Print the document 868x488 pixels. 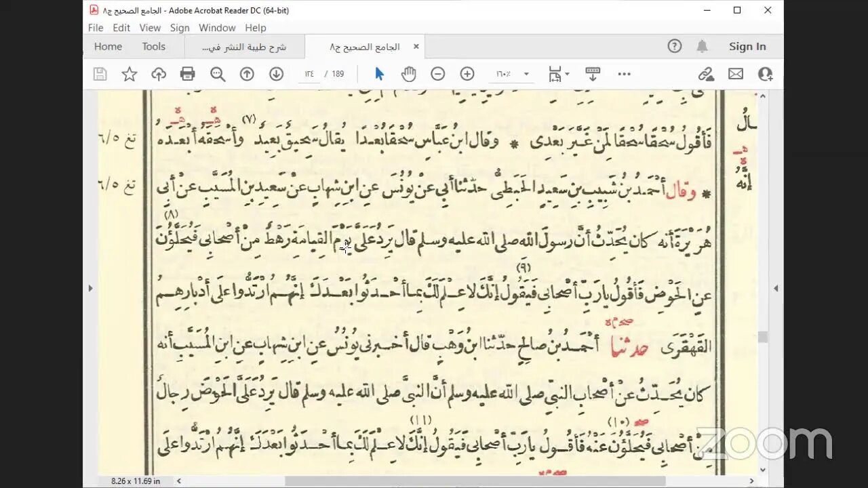(x=188, y=74)
